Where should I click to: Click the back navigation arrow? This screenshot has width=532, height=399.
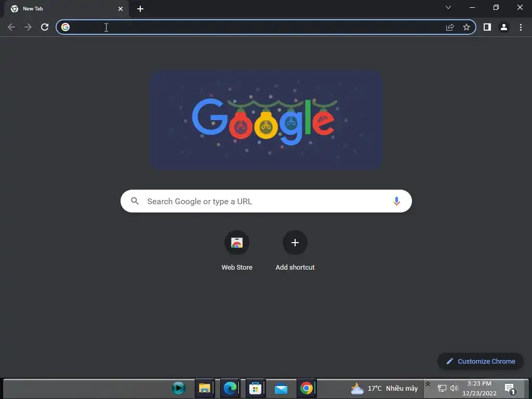tap(11, 27)
